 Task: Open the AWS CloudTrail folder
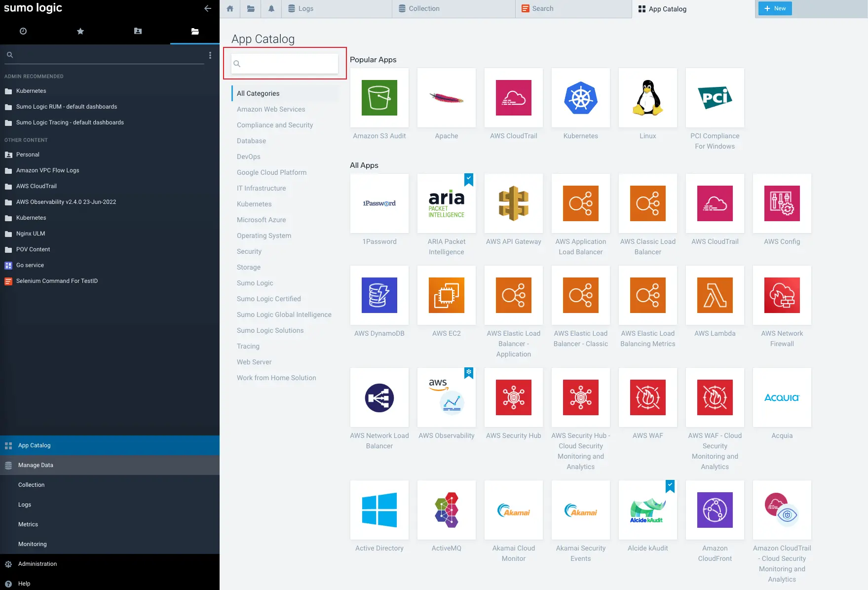pyautogui.click(x=37, y=186)
